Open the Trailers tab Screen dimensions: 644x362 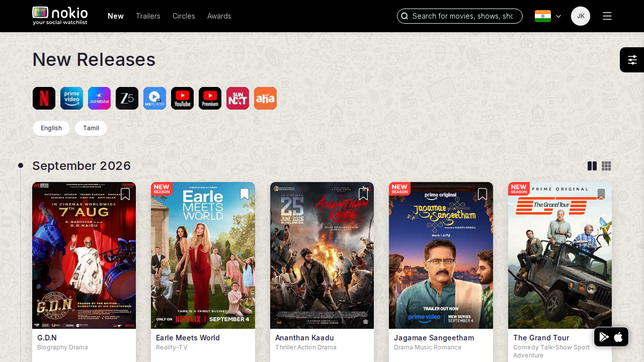[x=148, y=16]
